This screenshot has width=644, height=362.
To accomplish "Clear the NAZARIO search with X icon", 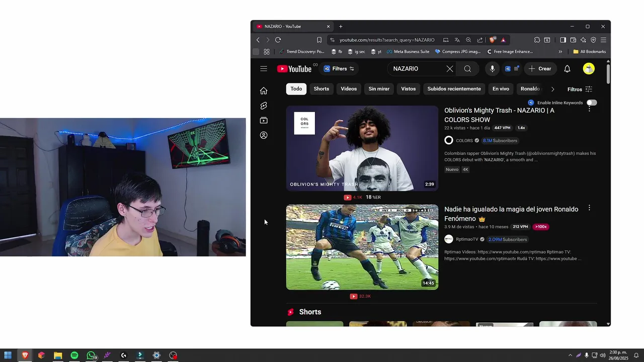I will pos(450,69).
